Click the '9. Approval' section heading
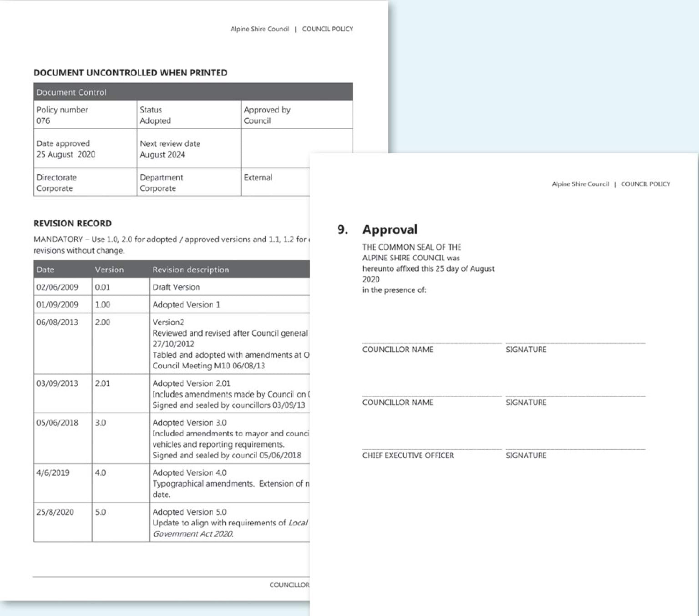Viewport: 699px width, 616px height. [x=377, y=229]
